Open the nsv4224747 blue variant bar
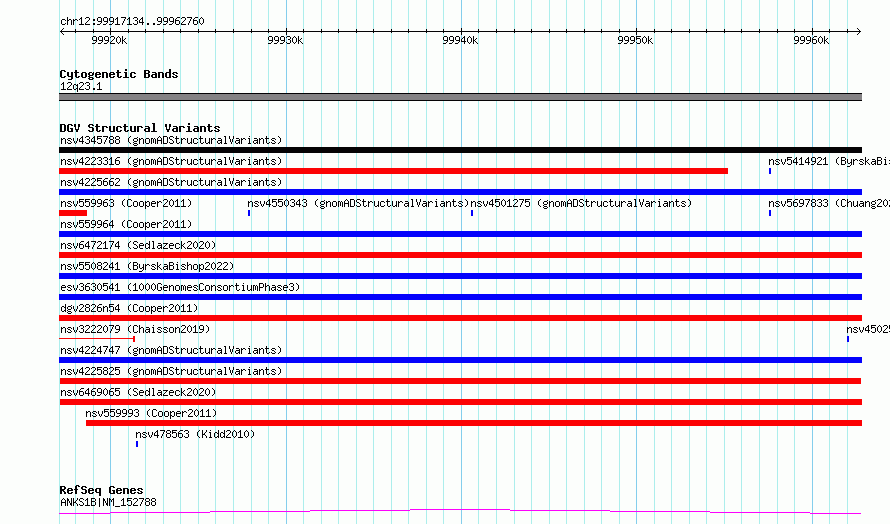This screenshot has height=524, width=890. click(460, 360)
